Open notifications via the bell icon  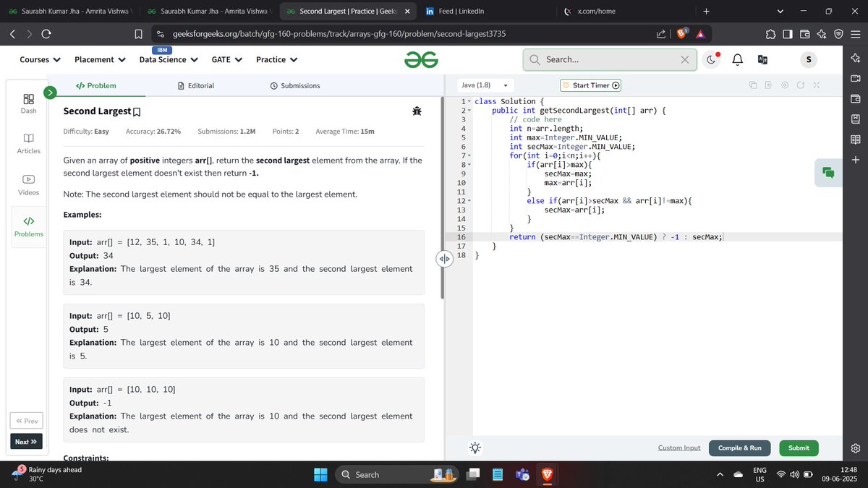(x=737, y=59)
